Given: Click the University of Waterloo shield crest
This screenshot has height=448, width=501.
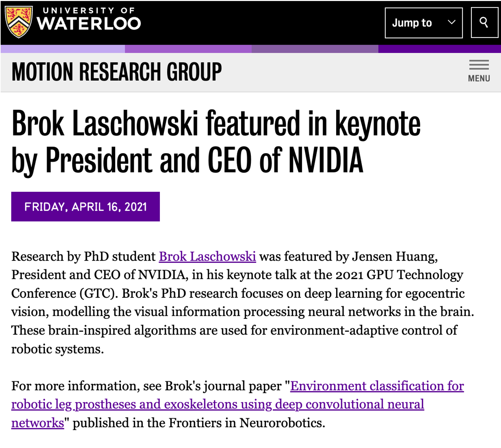Looking at the screenshot, I should pos(19,22).
